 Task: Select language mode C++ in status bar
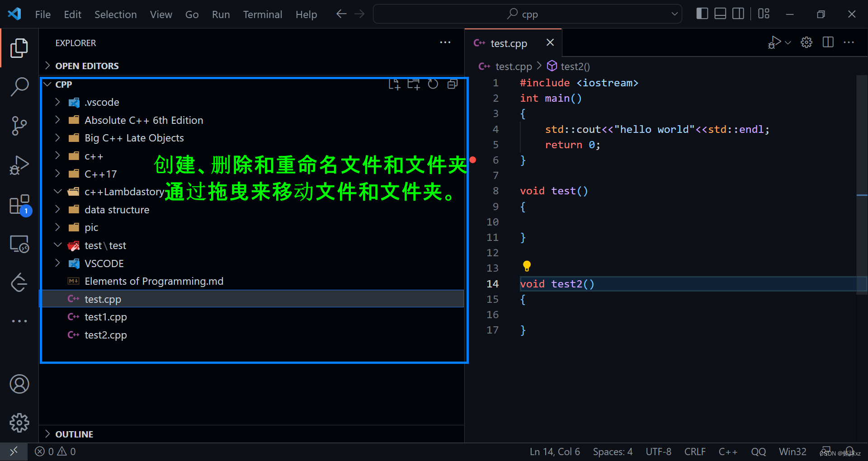[728, 452]
